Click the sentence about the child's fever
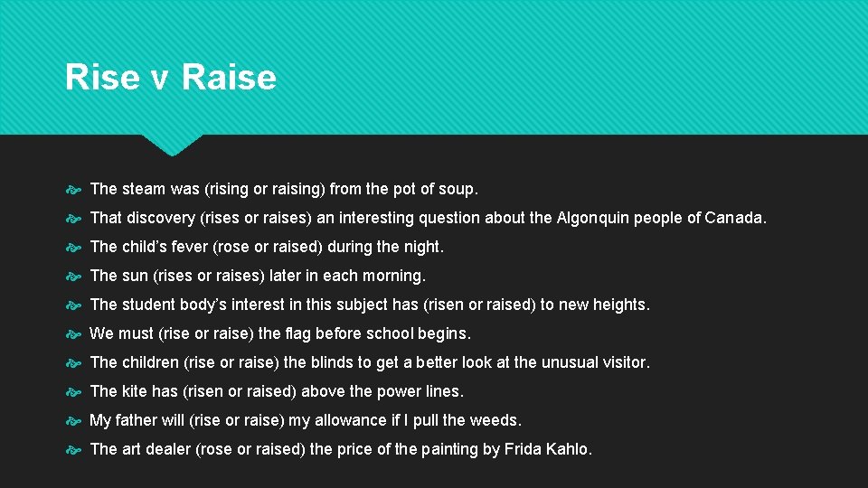This screenshot has width=868, height=488. (x=267, y=247)
